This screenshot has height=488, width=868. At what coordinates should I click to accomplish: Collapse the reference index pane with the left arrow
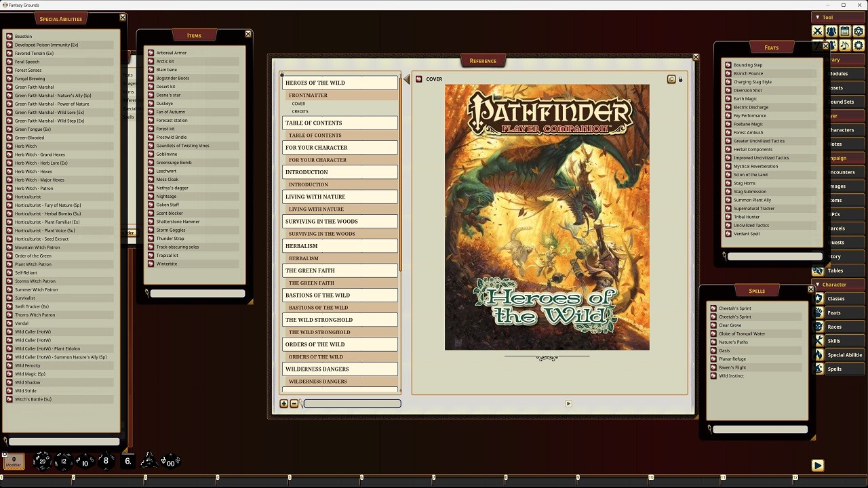coord(406,79)
